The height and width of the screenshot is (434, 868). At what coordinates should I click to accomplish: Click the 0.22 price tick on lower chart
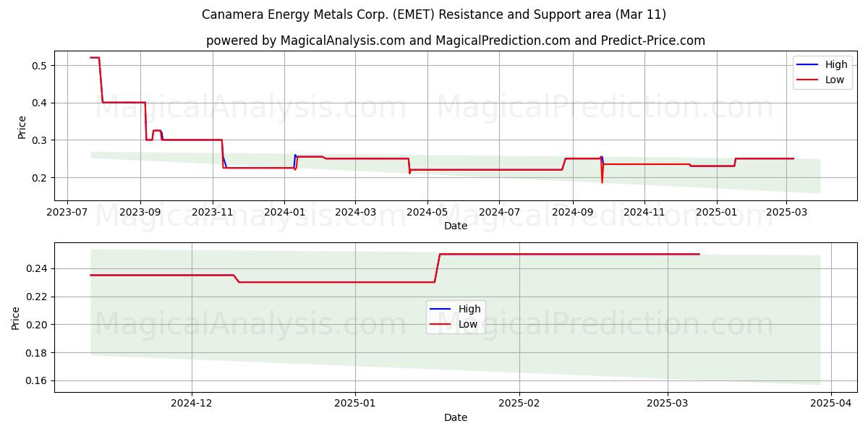tap(36, 297)
